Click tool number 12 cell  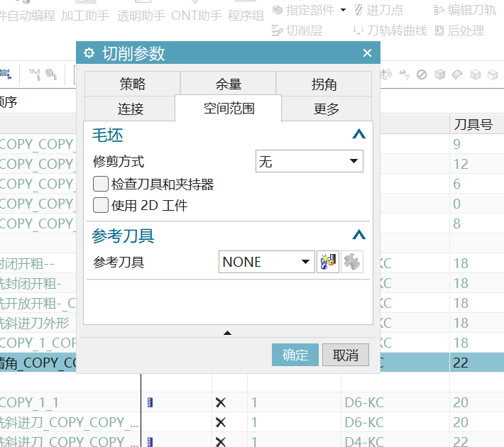[477, 164]
